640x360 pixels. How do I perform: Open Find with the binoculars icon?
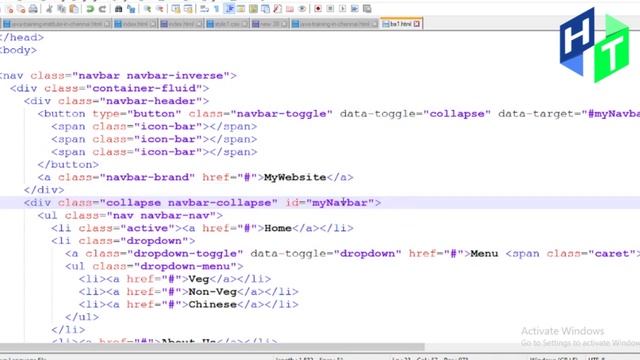(118, 9)
